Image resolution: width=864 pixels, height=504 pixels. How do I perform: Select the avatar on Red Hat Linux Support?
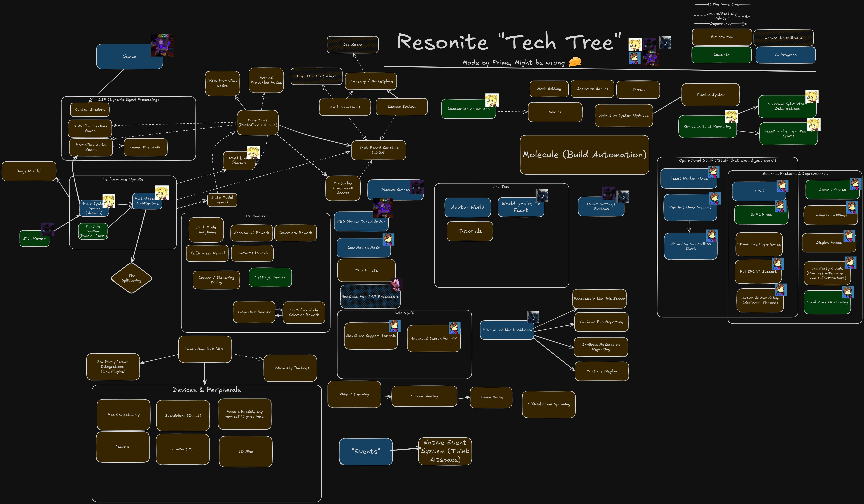pos(715,199)
